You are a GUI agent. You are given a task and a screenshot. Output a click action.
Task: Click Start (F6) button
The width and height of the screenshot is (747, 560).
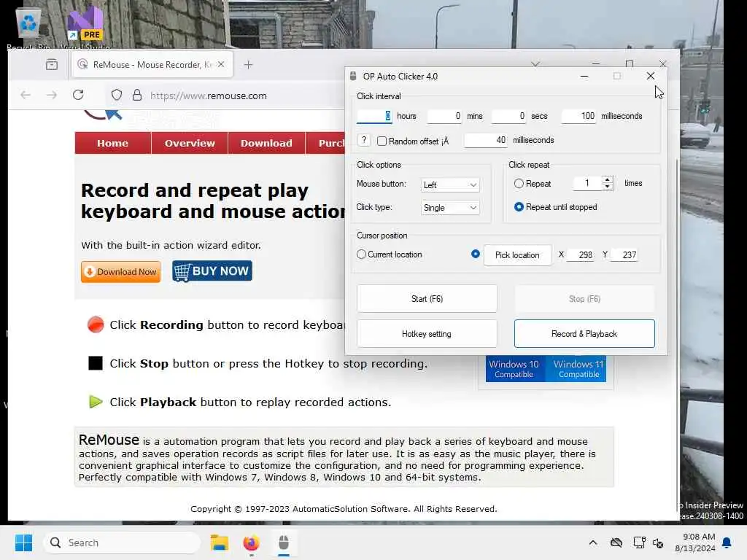point(427,298)
